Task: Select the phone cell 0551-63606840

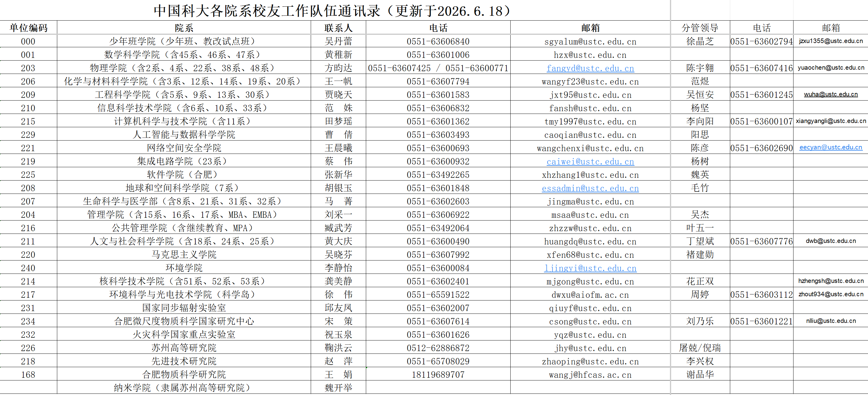Action: (438, 41)
